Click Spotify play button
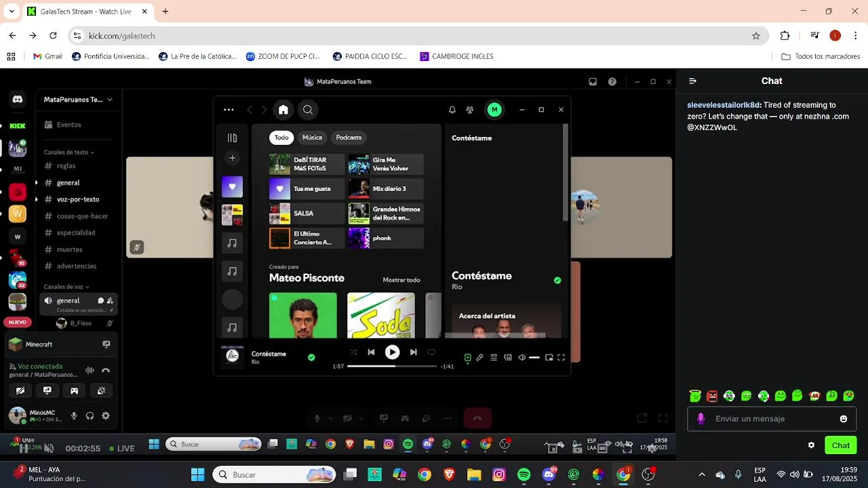 (392, 352)
